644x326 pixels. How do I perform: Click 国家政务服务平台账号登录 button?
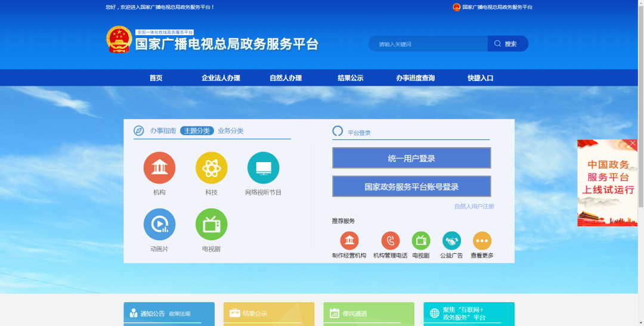coord(411,187)
